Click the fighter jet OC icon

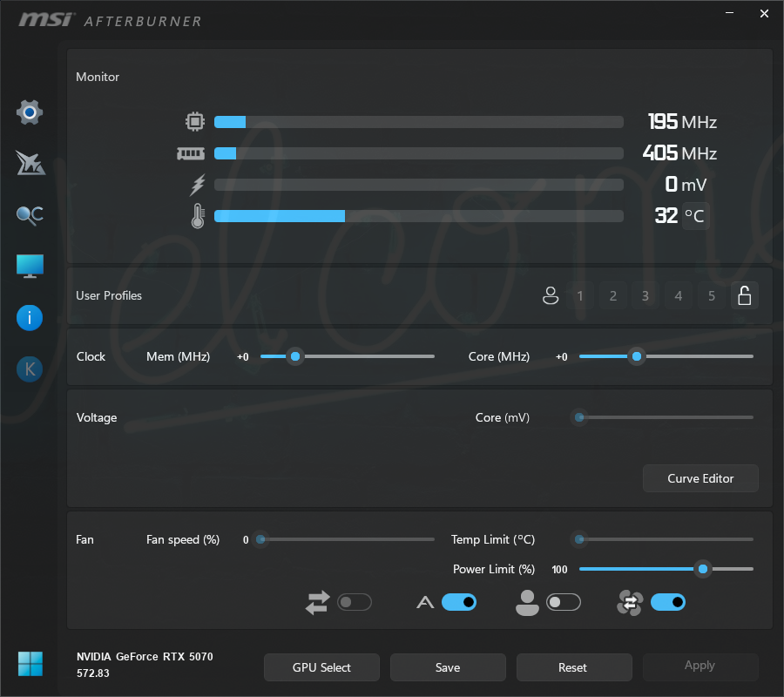pos(30,163)
